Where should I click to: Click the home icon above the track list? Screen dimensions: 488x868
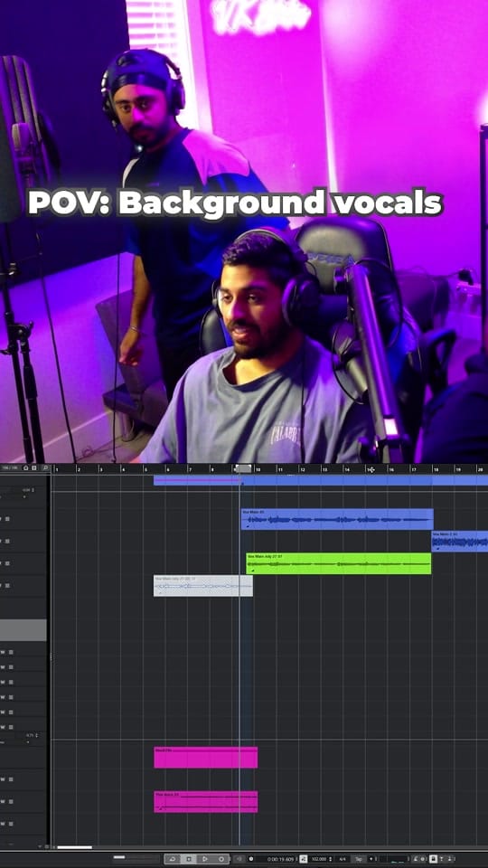click(25, 468)
